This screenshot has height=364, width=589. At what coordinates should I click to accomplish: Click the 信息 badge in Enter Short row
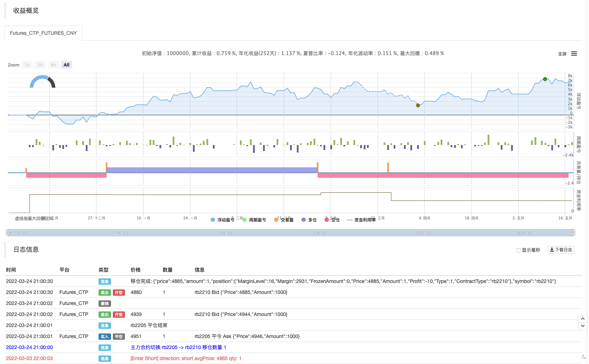pos(105,359)
